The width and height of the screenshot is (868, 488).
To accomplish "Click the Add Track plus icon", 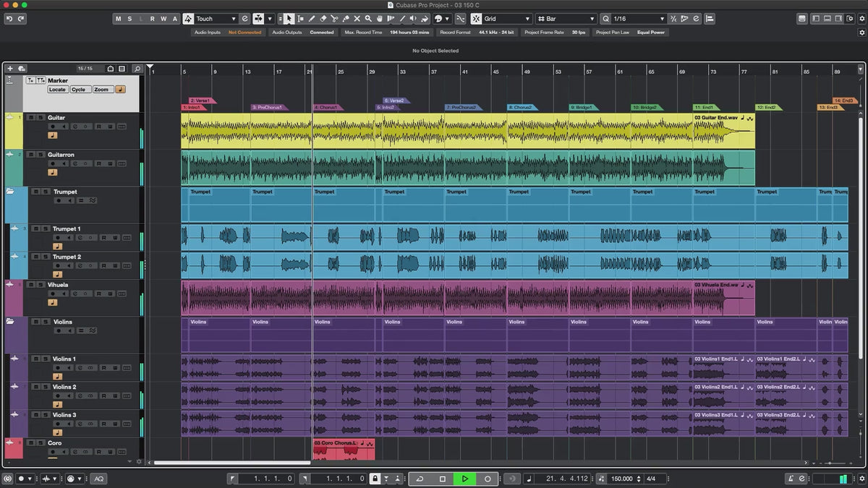I will [10, 69].
